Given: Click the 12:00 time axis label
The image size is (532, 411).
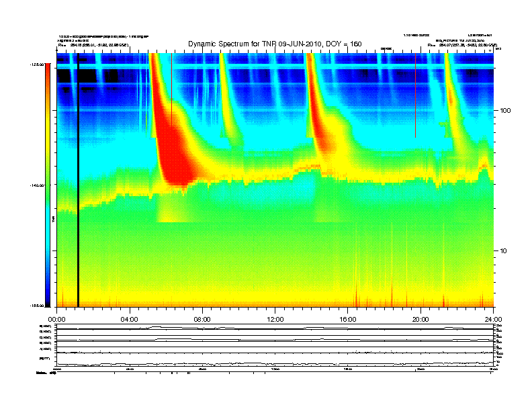Looking at the screenshot, I should click(x=275, y=320).
